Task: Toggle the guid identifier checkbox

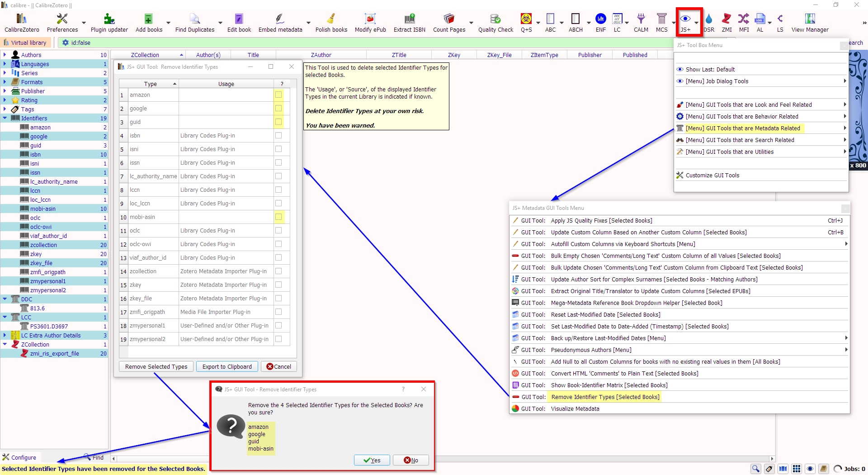Action: click(278, 122)
